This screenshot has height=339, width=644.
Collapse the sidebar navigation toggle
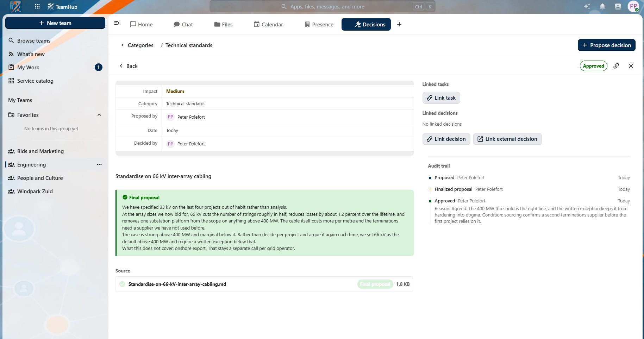click(x=117, y=23)
